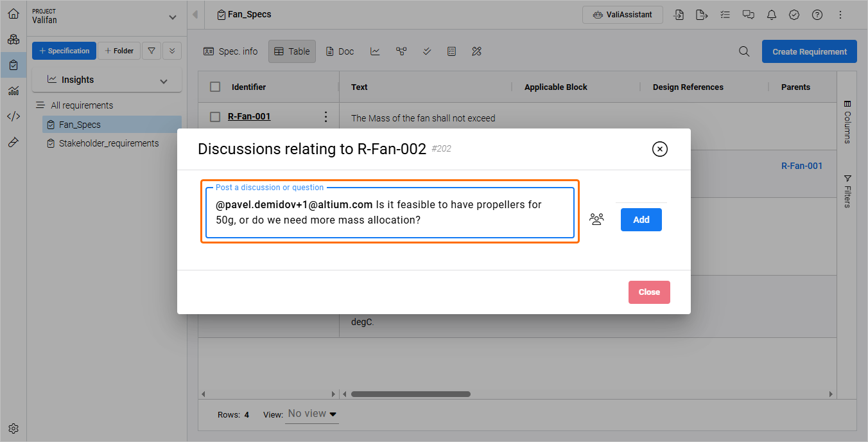
Task: Close the discussions dialog with X icon
Action: coord(659,149)
